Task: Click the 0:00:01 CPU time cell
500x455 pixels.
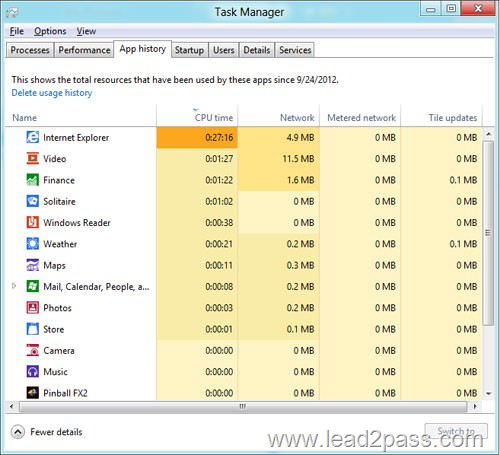Action: click(x=197, y=329)
